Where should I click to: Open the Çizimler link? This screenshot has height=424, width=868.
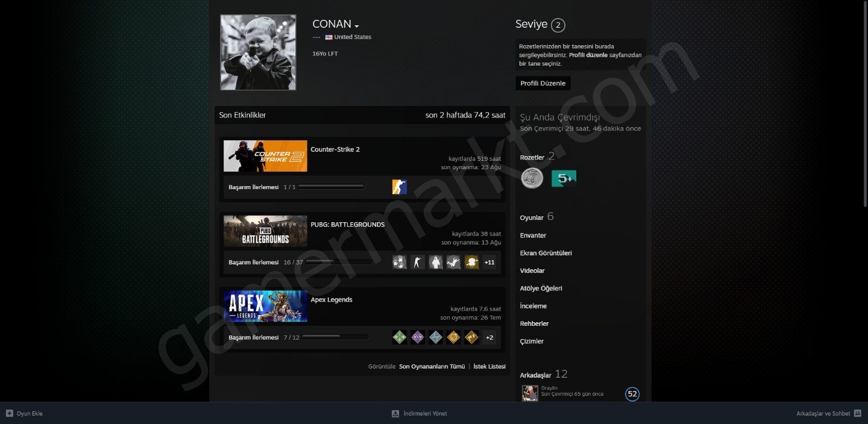click(x=532, y=341)
